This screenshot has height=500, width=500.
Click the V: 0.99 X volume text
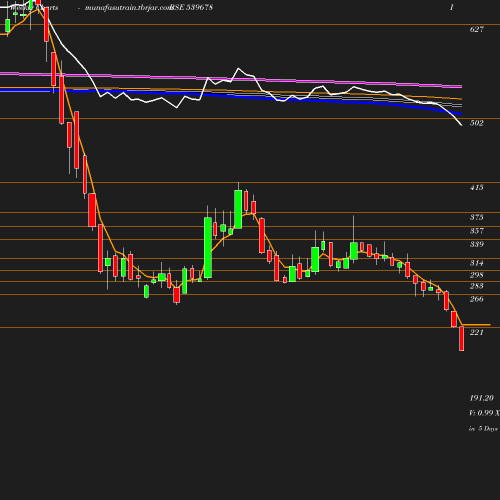pyautogui.click(x=485, y=413)
